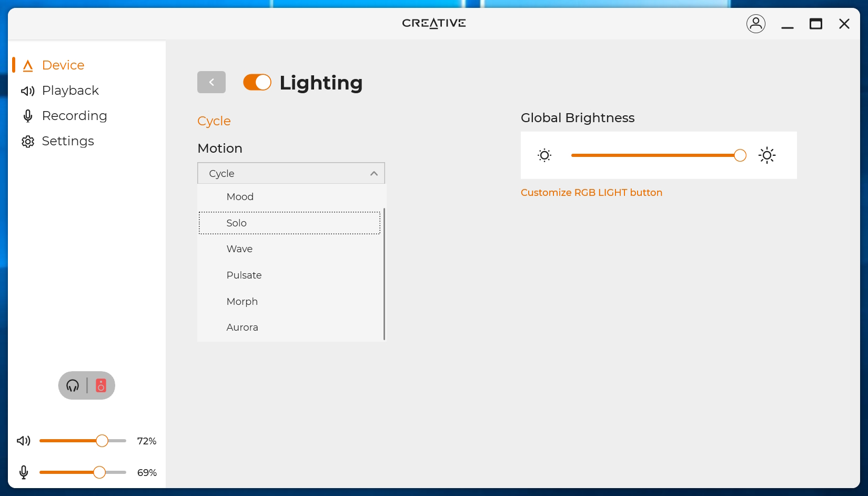Viewport: 868px width, 496px height.
Task: Click the Motion dropdown list scrollbar
Action: [384, 274]
